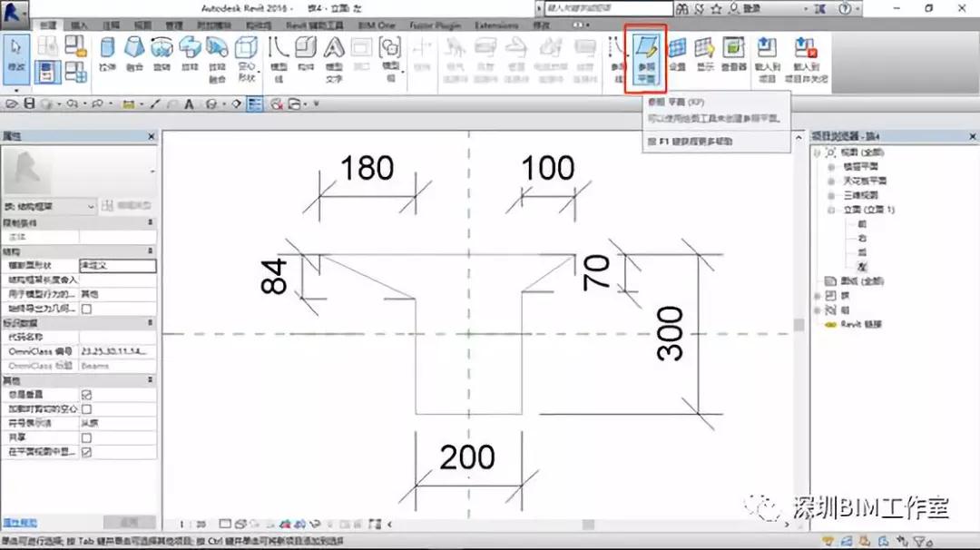Choose the Component tool in the ribbon
The height and width of the screenshot is (550, 980).
[306, 54]
